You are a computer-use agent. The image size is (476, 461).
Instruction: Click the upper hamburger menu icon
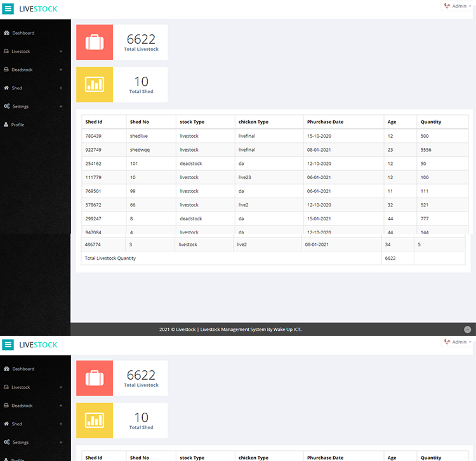coord(8,9)
